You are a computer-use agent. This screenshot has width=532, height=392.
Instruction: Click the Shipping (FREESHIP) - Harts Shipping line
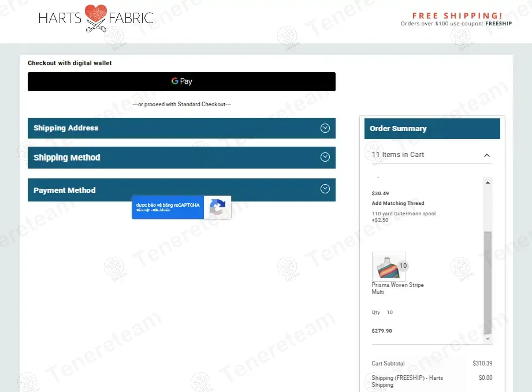pos(407,381)
